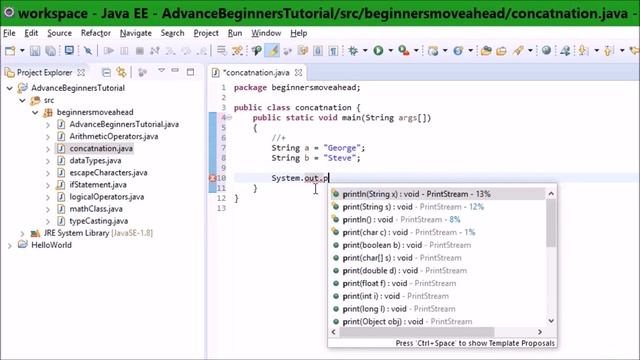Minimize the Project Explorer panel
Image resolution: width=640 pixels, height=360 pixels.
[x=175, y=71]
